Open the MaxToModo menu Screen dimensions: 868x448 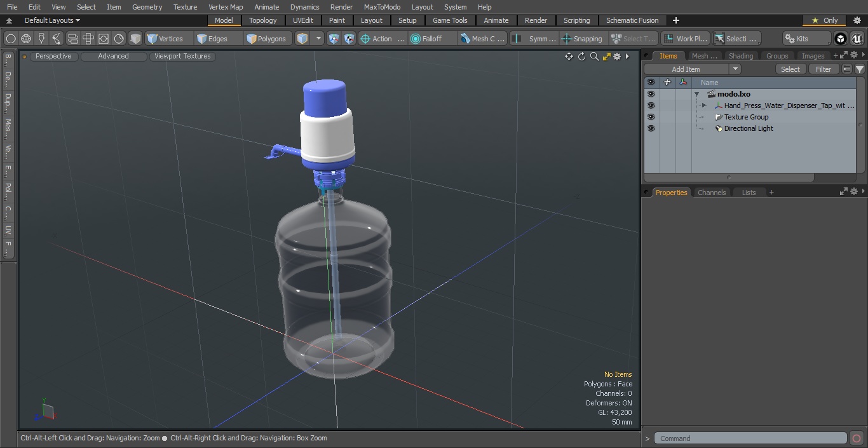[382, 7]
